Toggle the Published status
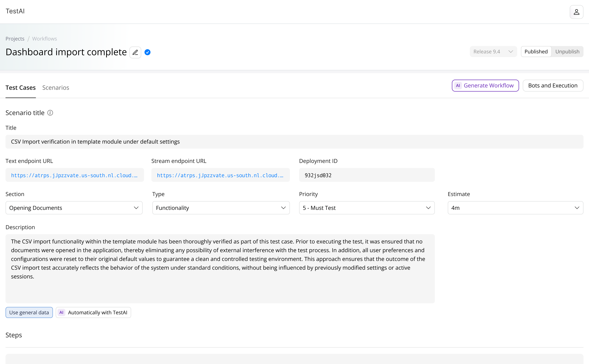 (x=536, y=51)
